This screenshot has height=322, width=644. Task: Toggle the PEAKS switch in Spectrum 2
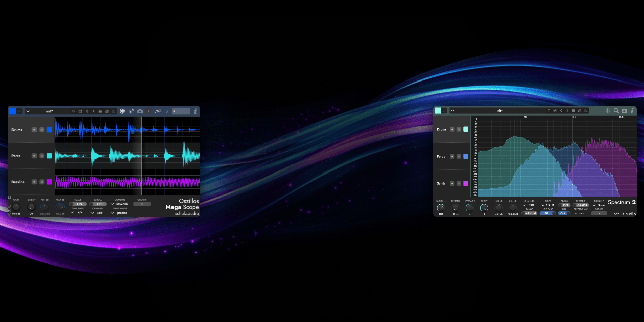tap(564, 205)
